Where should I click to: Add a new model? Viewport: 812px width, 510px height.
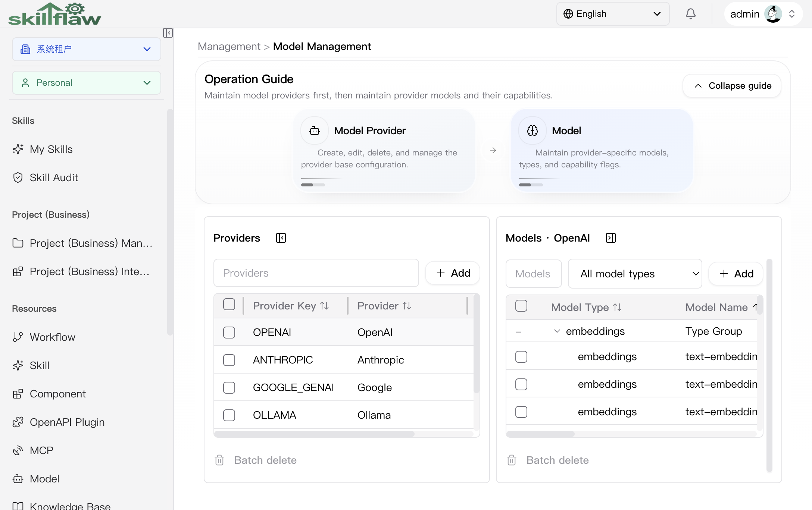coord(736,274)
